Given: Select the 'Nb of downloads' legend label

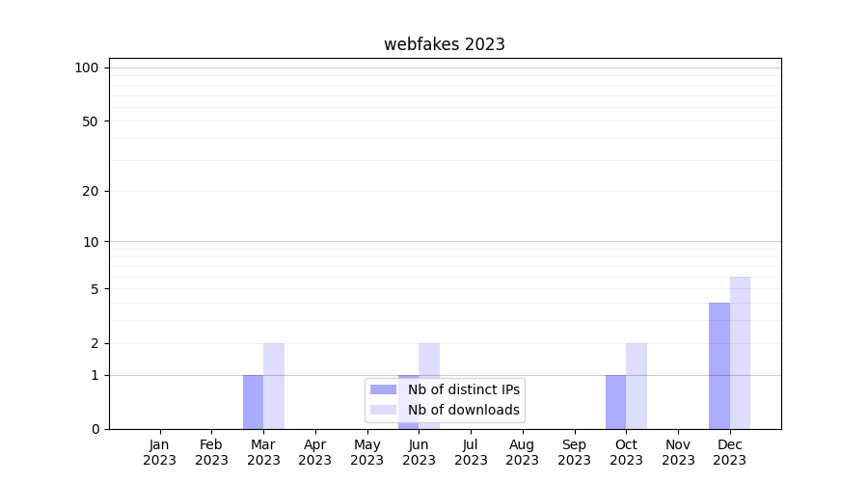Looking at the screenshot, I should click(463, 410).
